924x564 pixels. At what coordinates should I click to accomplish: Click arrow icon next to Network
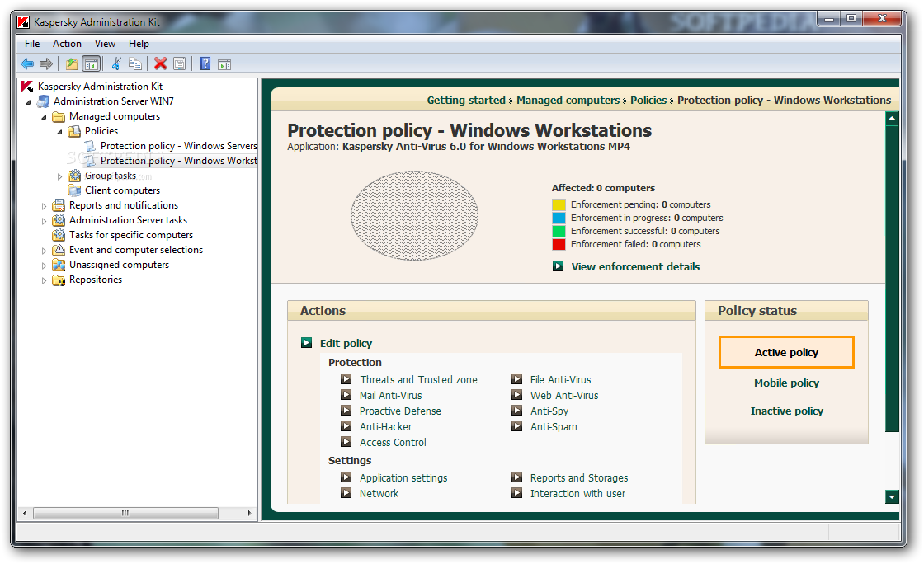pyautogui.click(x=346, y=493)
